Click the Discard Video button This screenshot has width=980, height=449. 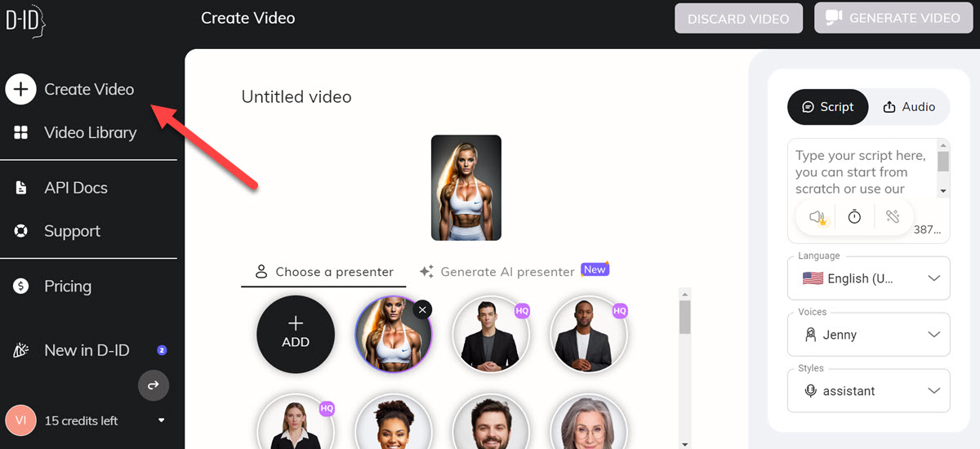pos(738,18)
